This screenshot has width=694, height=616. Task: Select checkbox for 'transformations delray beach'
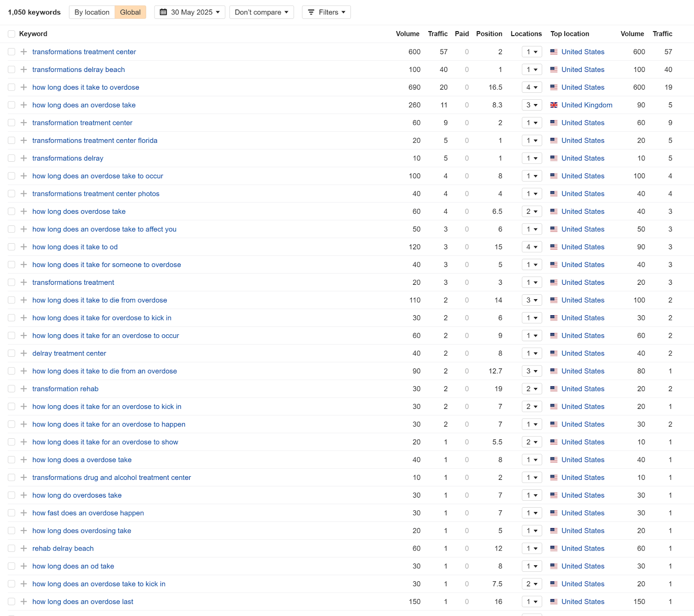coord(11,70)
